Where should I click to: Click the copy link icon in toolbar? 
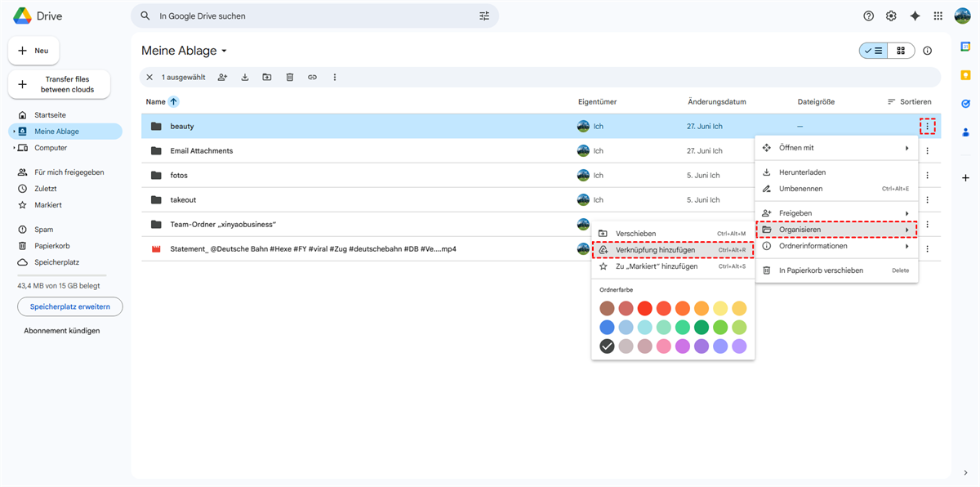click(312, 78)
